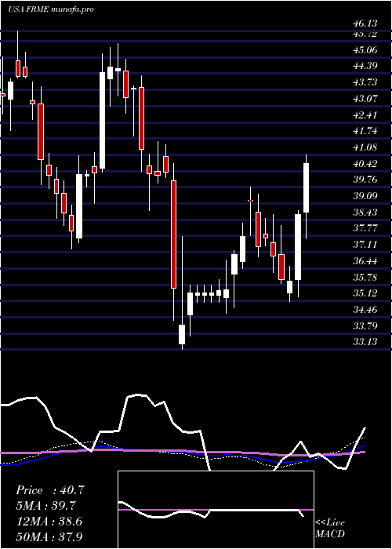Click inside the Live MACD inset chart
The height and width of the screenshot is (549, 392).
click(216, 510)
